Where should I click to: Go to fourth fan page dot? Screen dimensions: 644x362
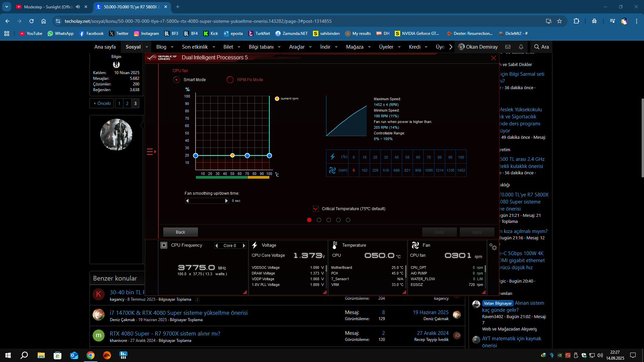point(338,220)
